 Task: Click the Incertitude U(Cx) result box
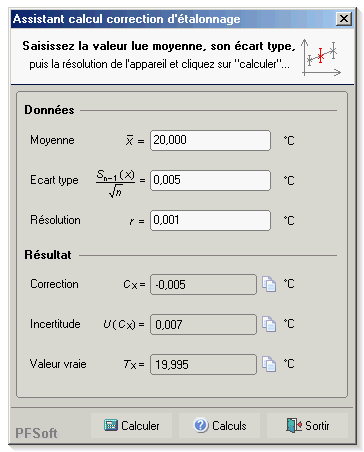pos(203,324)
